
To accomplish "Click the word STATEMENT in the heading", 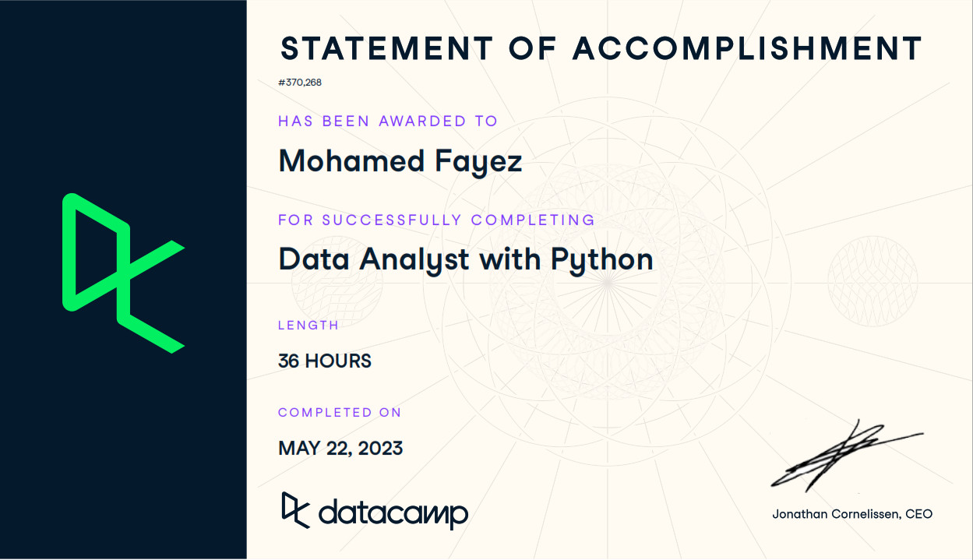I will point(386,48).
